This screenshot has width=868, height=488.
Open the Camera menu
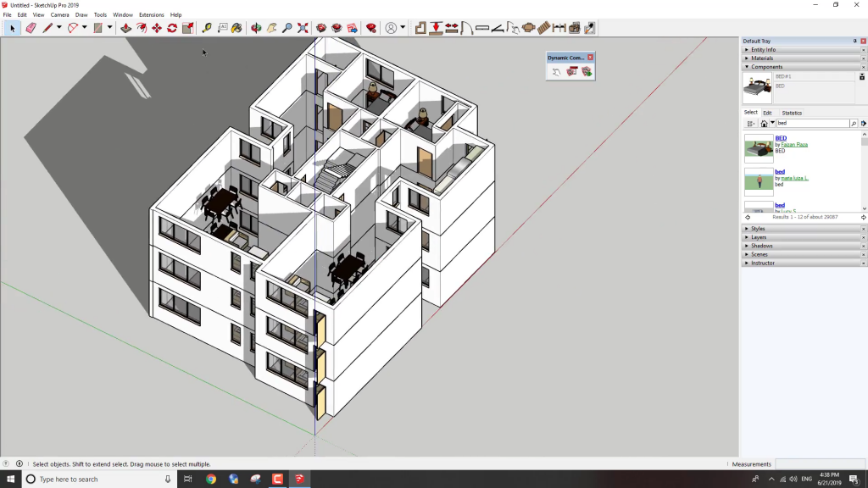coord(59,14)
